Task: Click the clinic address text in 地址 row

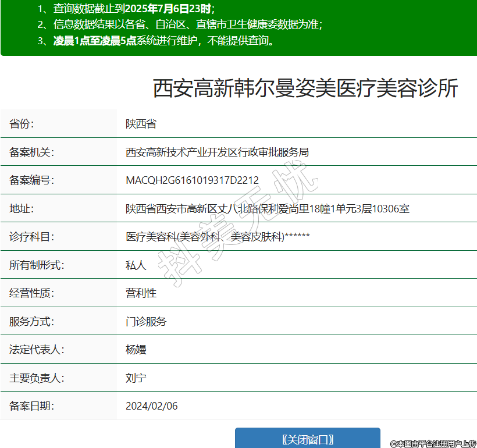Action: (x=268, y=209)
